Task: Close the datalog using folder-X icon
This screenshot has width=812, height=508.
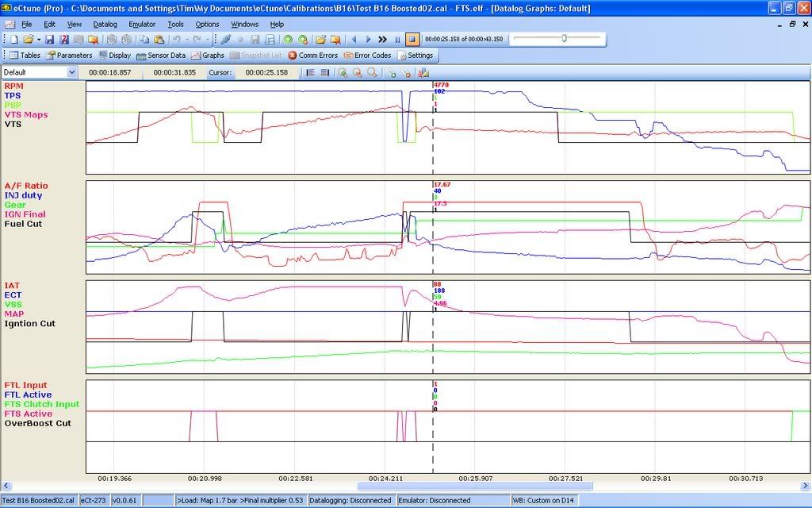Action: click(x=335, y=40)
